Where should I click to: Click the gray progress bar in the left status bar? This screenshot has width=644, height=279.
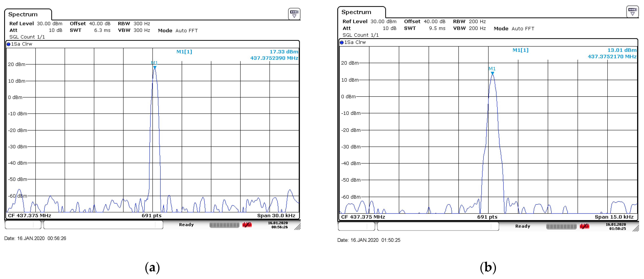[224, 225]
